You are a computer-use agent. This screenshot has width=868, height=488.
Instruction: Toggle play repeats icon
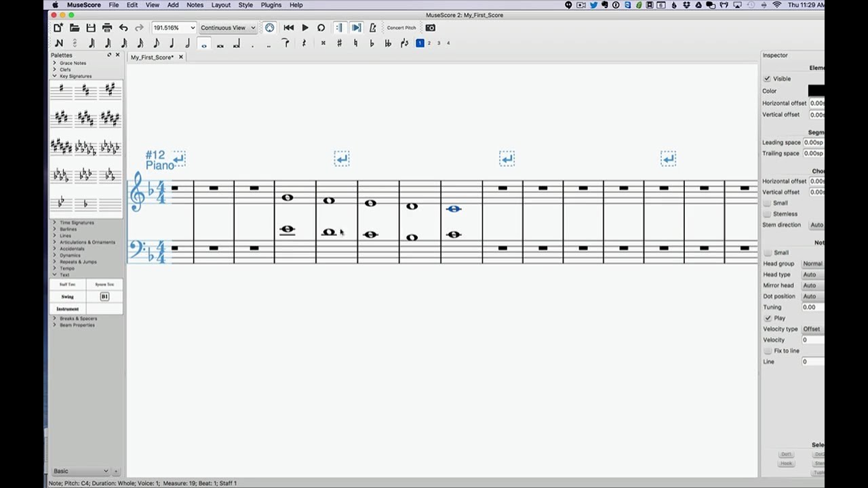click(x=339, y=28)
